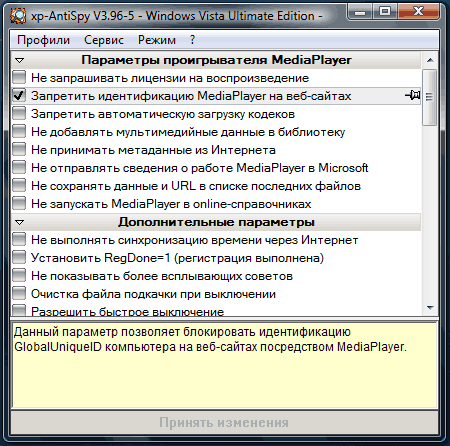The height and width of the screenshot is (446, 450).
Task: Enable 'Не запрашивать лицензии на воспроизведение' checkbox
Action: pyautogui.click(x=19, y=77)
